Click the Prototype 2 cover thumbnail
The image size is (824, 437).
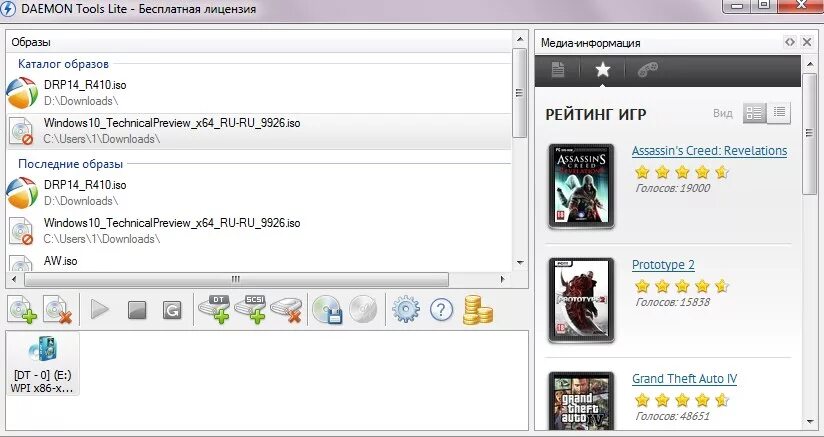coord(581,300)
